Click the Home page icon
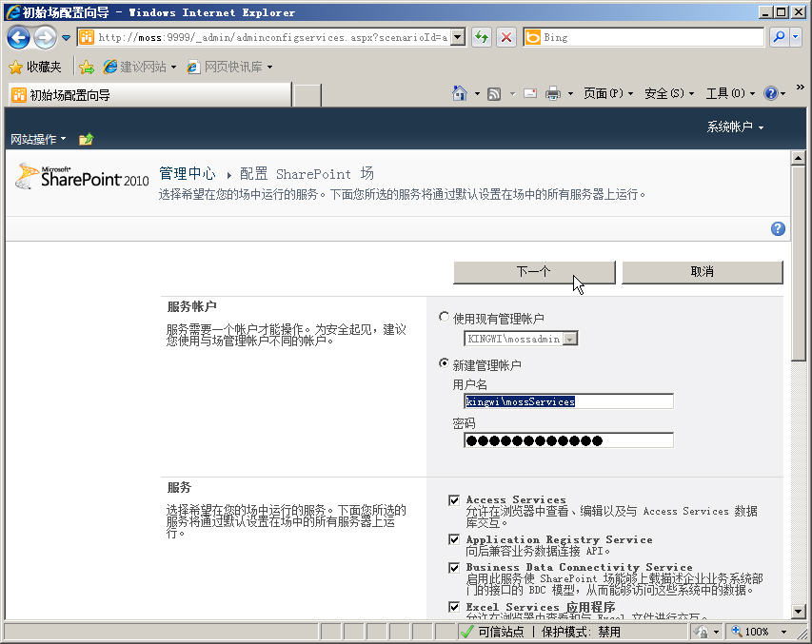 pyautogui.click(x=460, y=94)
